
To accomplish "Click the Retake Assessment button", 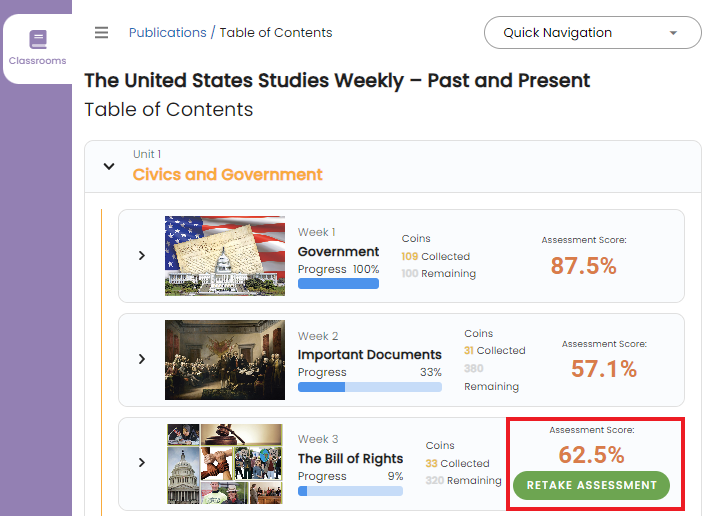I will (591, 486).
